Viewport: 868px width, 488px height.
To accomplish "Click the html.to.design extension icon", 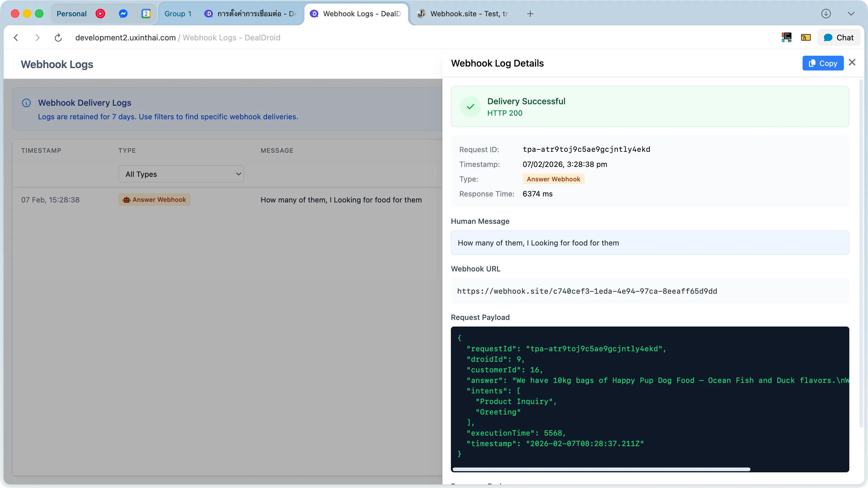I will pyautogui.click(x=786, y=37).
